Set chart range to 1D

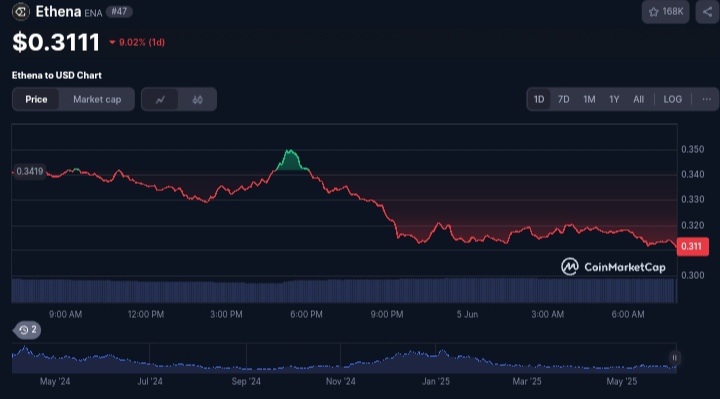tap(539, 99)
